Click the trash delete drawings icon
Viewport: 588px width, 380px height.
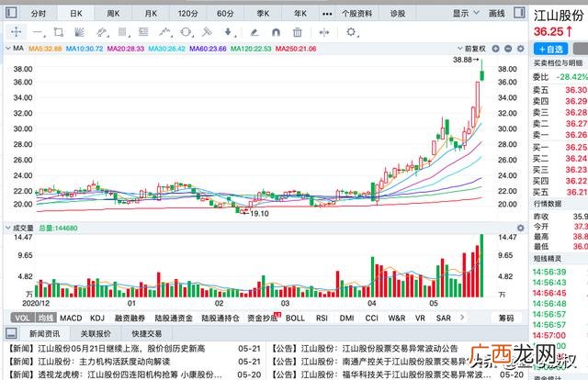click(x=298, y=33)
